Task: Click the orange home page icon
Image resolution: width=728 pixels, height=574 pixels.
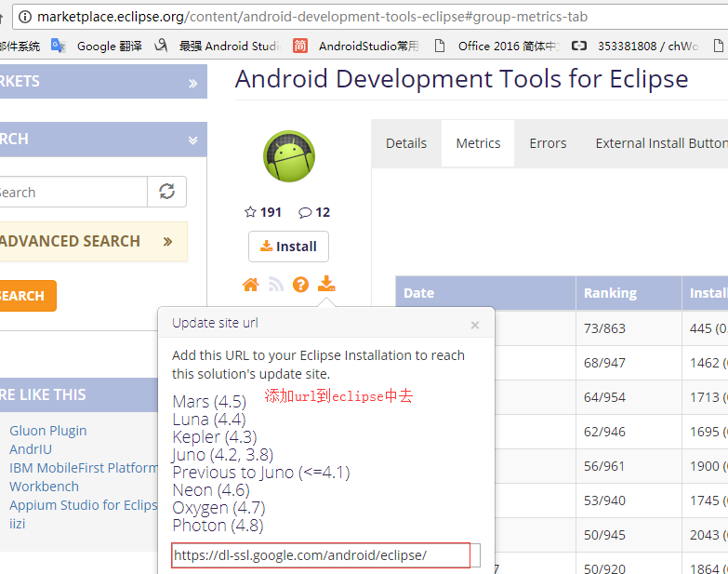Action: (x=251, y=285)
